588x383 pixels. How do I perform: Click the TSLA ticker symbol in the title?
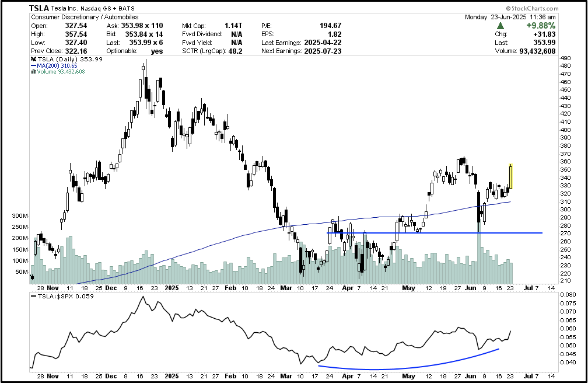tap(39, 8)
